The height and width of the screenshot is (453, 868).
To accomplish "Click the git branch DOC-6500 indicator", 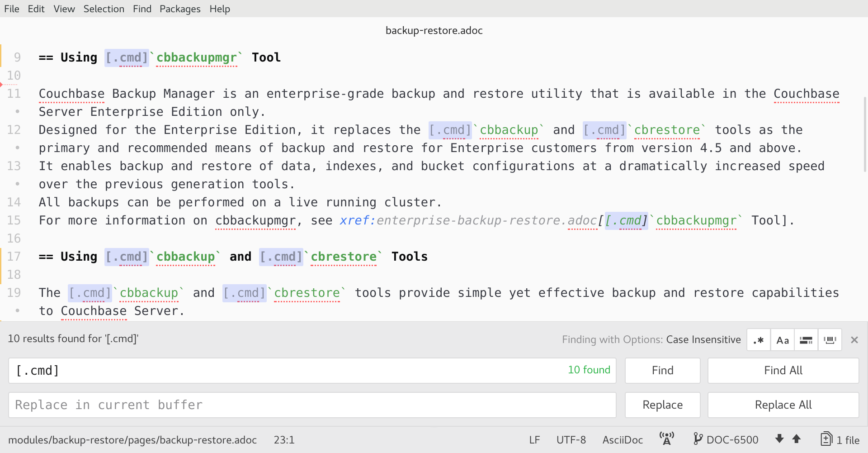I will coord(726,439).
